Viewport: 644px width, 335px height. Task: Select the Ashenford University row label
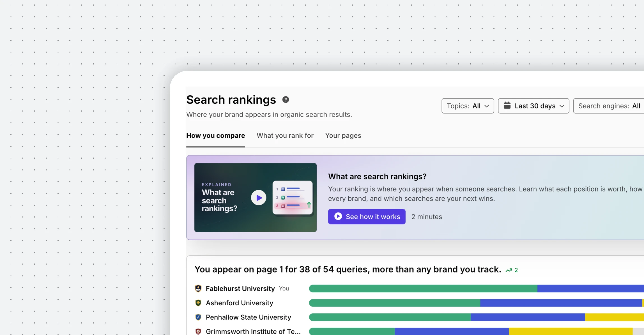point(239,303)
